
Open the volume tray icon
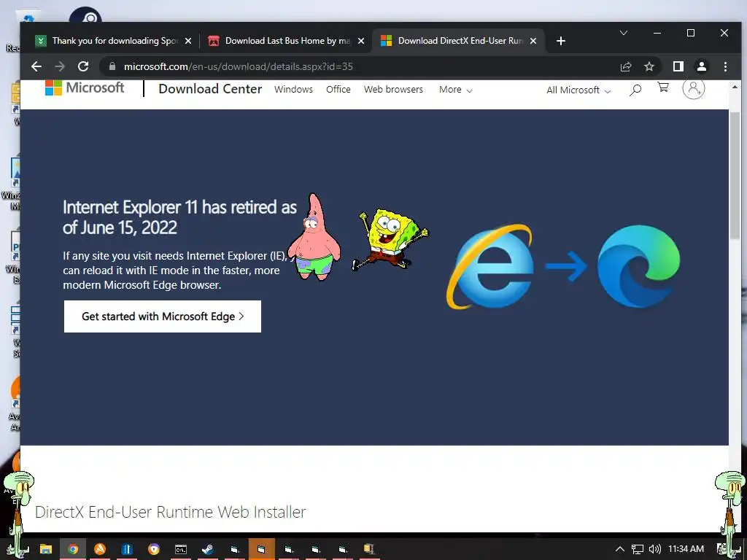[654, 549]
